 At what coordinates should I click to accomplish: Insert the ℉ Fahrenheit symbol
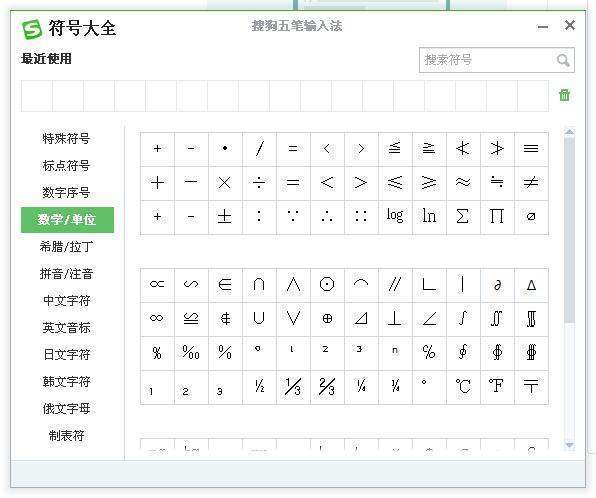click(497, 387)
